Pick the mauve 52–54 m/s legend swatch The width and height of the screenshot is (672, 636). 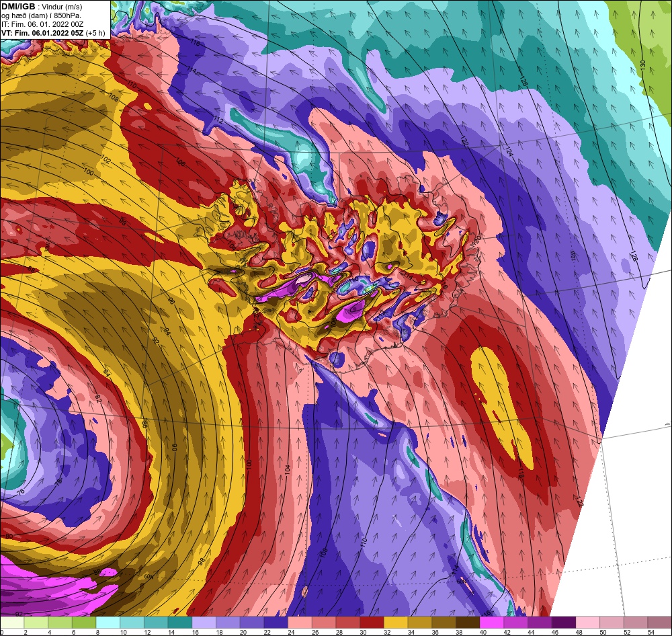pyautogui.click(x=636, y=623)
